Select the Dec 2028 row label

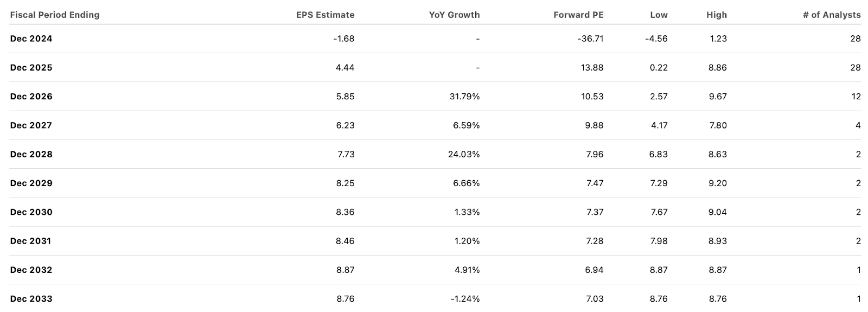pyautogui.click(x=31, y=154)
